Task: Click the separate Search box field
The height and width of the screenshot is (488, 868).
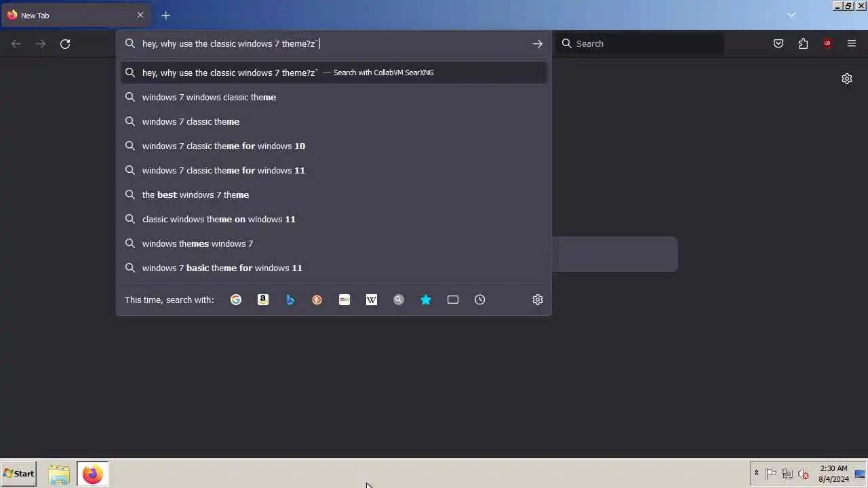Action: [x=640, y=44]
